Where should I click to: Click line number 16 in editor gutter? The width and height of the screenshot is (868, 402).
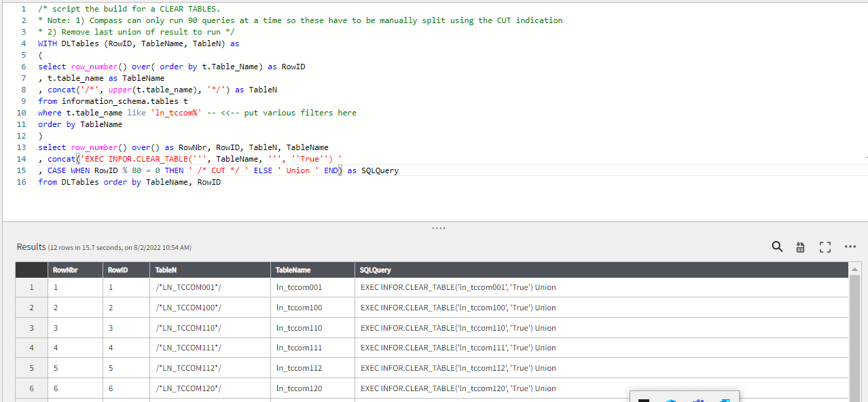tap(21, 182)
